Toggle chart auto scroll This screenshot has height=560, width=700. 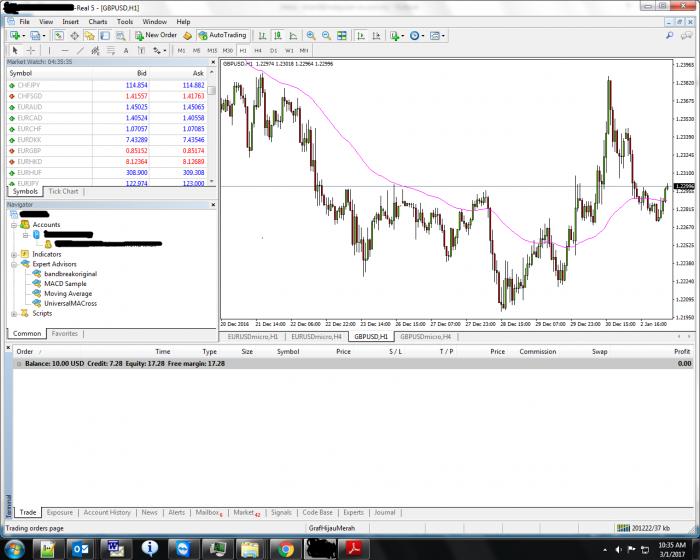click(360, 36)
